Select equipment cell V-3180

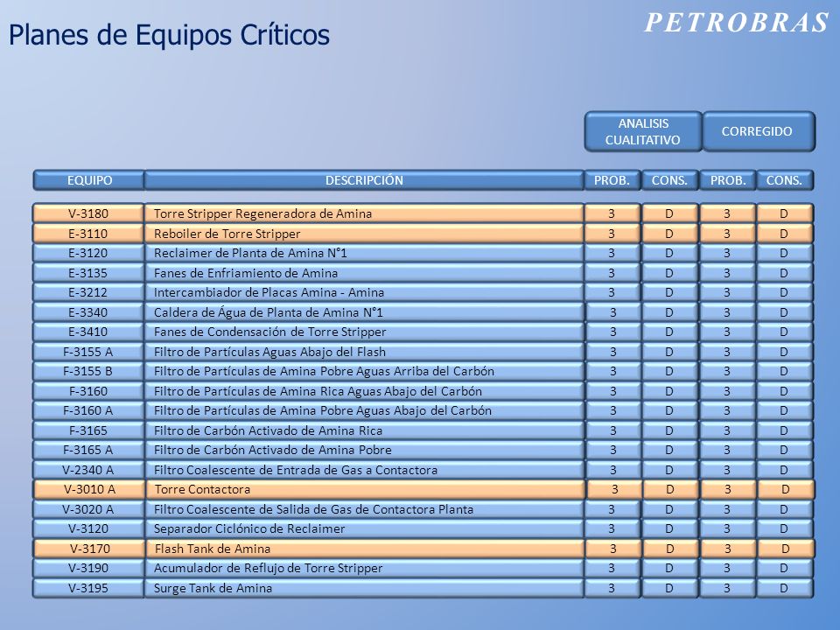click(88, 213)
